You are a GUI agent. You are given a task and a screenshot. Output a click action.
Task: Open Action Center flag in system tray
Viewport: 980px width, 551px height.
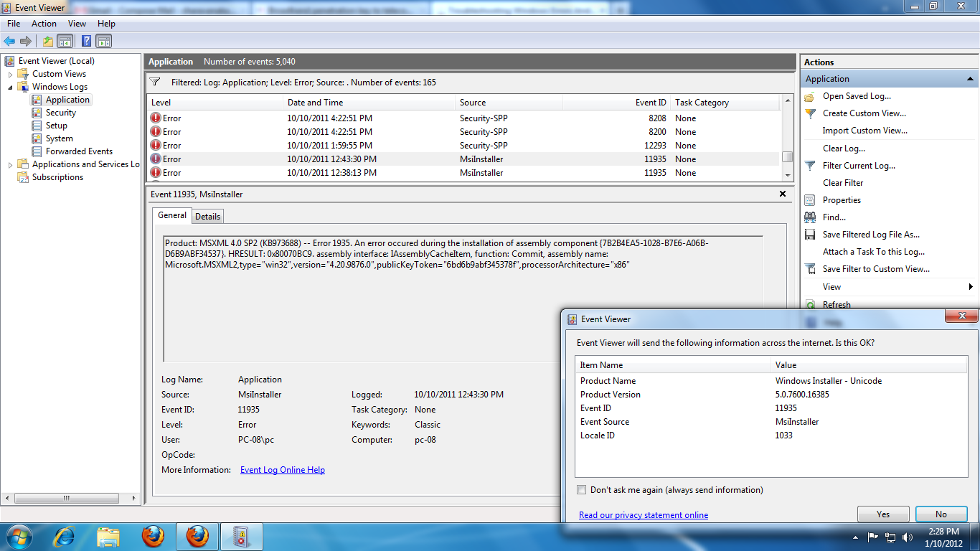873,537
